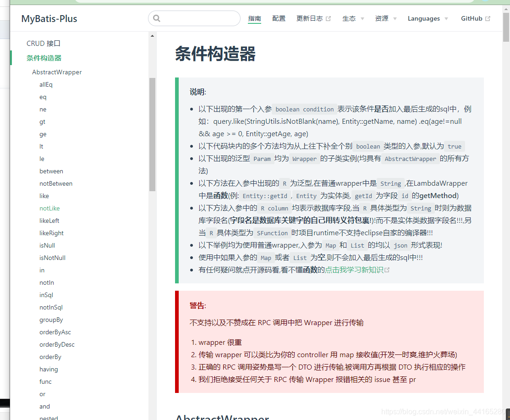Open the GitHub link in navbar
This screenshot has width=510, height=420.
click(472, 18)
